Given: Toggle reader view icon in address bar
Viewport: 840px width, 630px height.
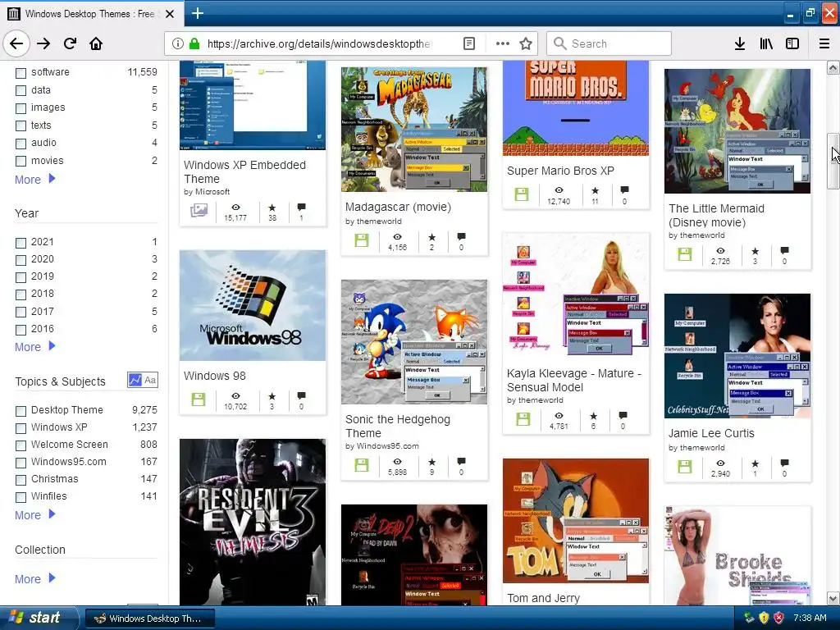Looking at the screenshot, I should coord(468,43).
